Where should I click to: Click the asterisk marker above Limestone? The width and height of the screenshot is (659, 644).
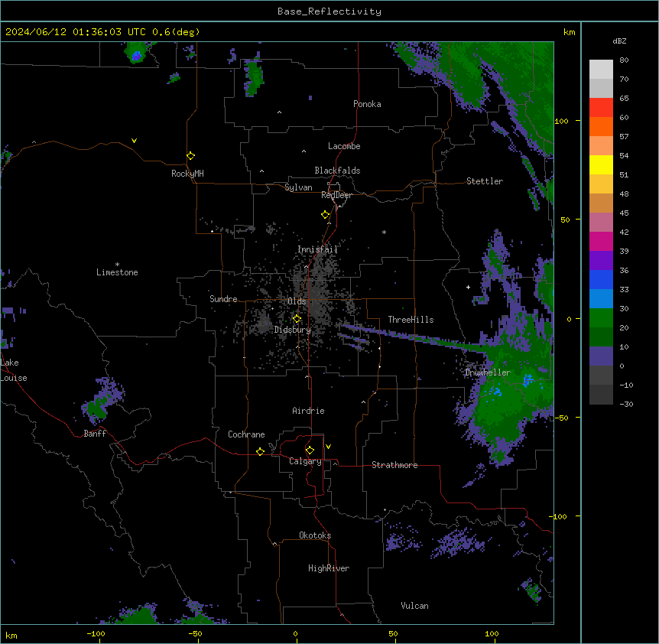click(117, 265)
